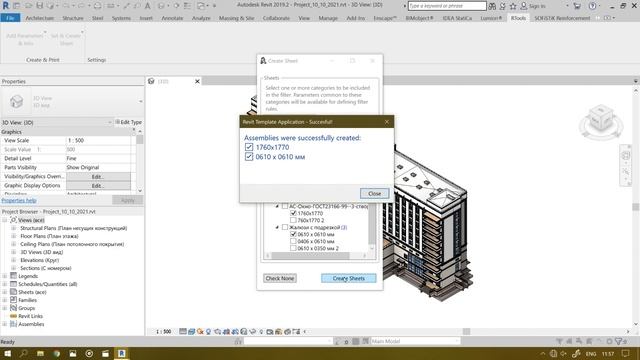Click the Visual Style icon in view control bar
Image resolution: width=640 pixels, height=360 pixels.
pos(191,331)
